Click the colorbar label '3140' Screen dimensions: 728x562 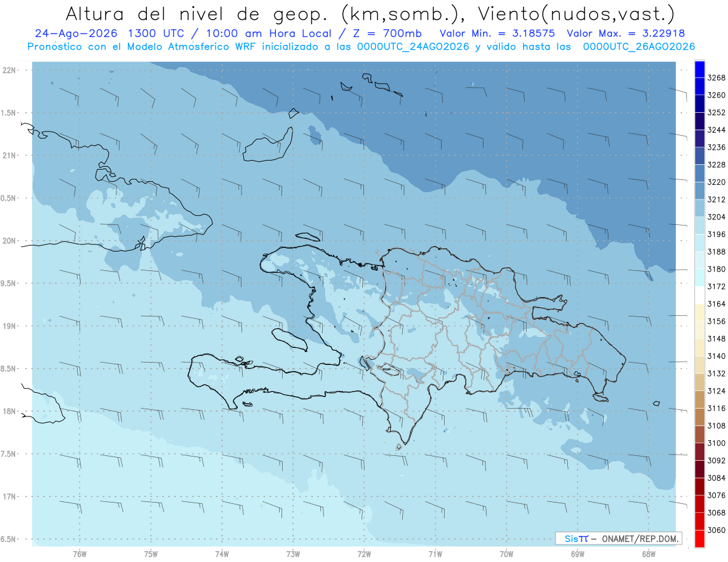(716, 356)
